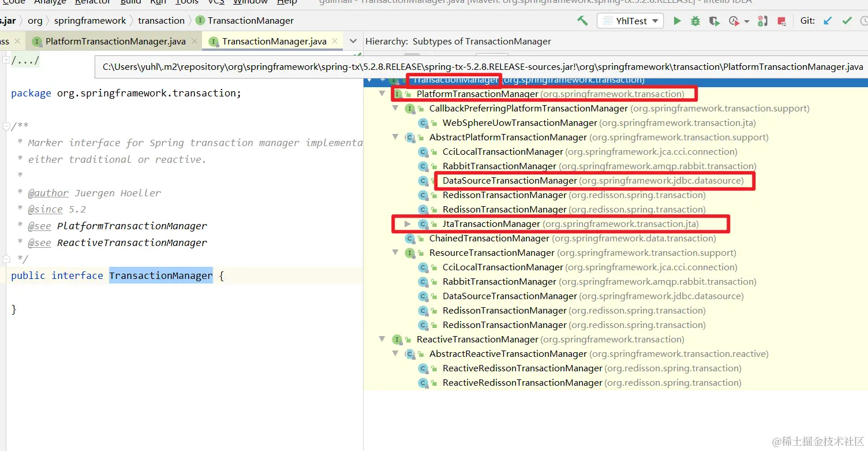
Task: Click abstract class icon beside AbstractReactiveTransactionManager
Action: tap(410, 354)
